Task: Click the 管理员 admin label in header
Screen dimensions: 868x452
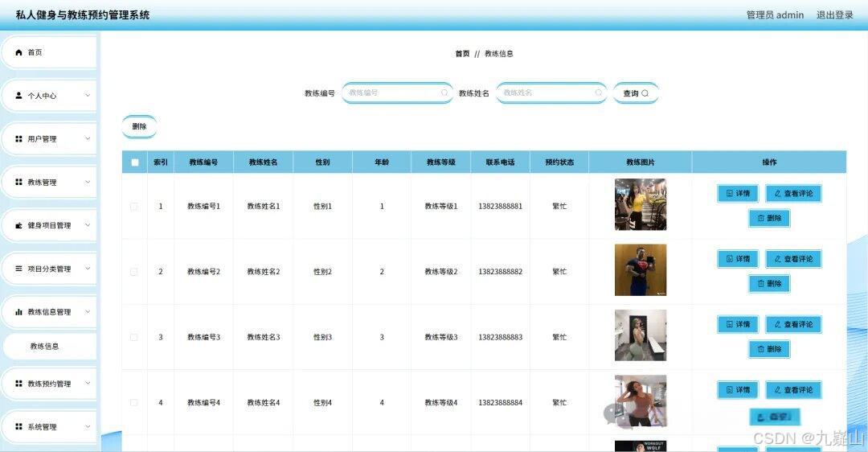Action: [x=775, y=15]
